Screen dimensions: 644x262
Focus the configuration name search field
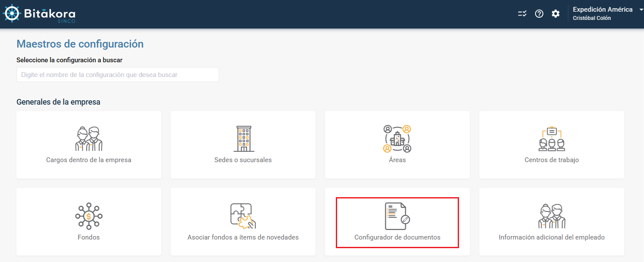tap(118, 75)
